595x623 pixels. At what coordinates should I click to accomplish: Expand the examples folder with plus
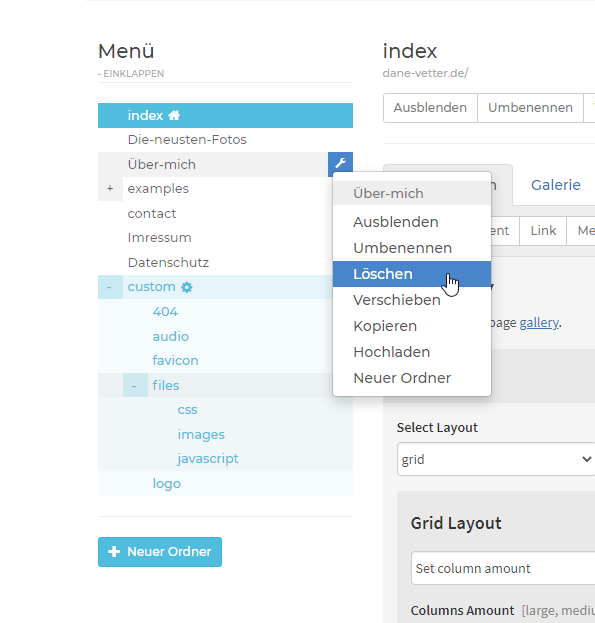110,189
